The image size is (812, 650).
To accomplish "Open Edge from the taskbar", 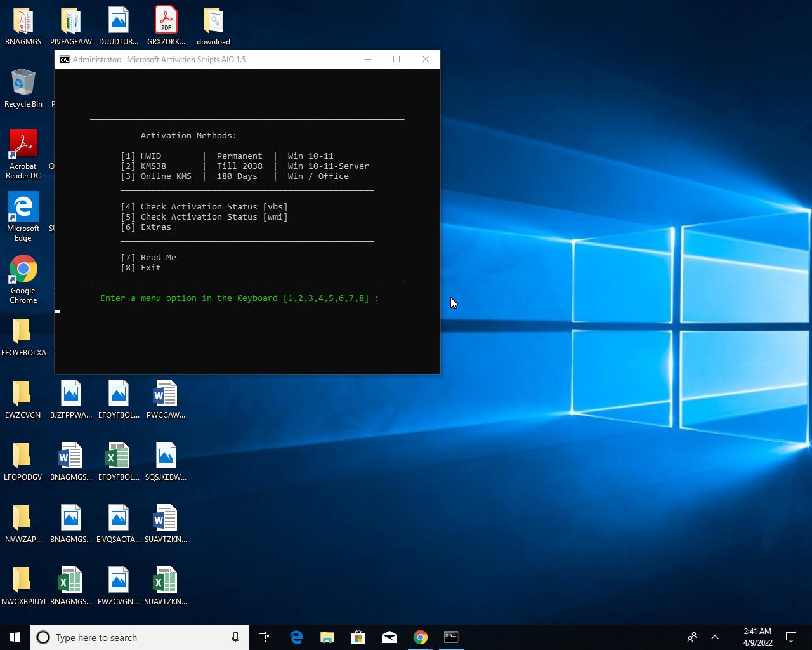I will 296,637.
